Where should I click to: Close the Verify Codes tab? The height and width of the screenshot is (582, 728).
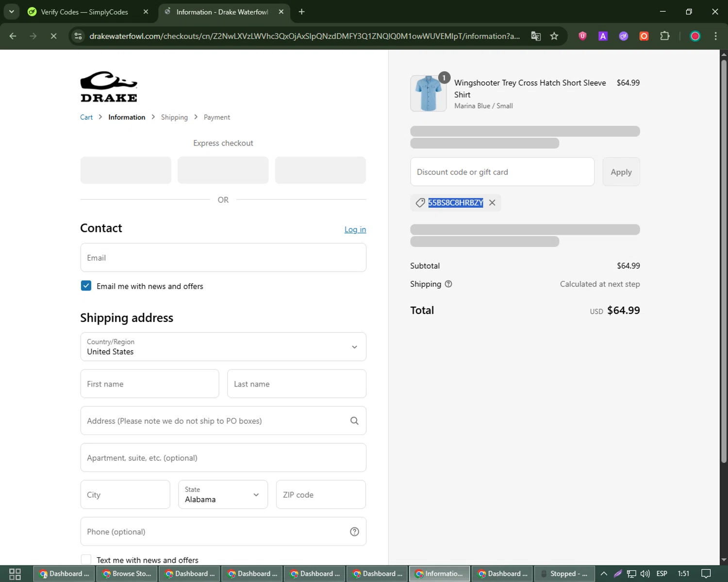pyautogui.click(x=146, y=12)
